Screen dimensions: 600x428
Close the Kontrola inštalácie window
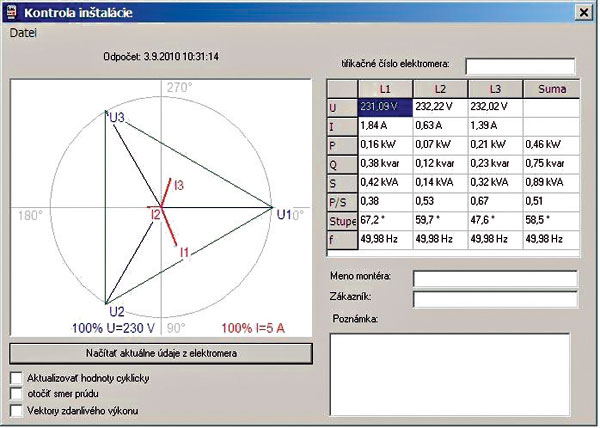(581, 12)
